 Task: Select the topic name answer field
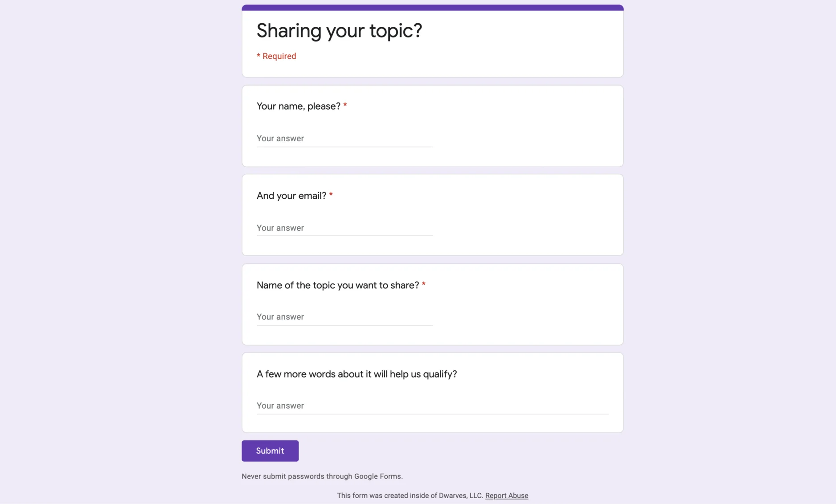pos(344,317)
